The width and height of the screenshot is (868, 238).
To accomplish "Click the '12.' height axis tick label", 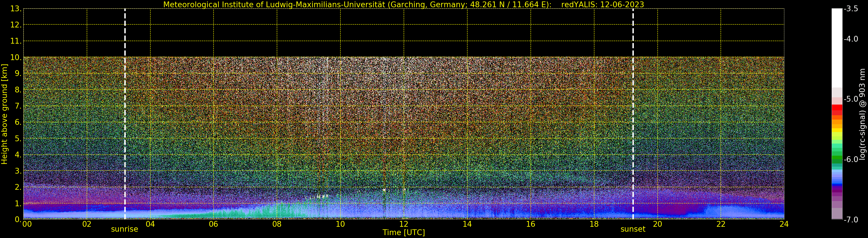I will [x=16, y=25].
